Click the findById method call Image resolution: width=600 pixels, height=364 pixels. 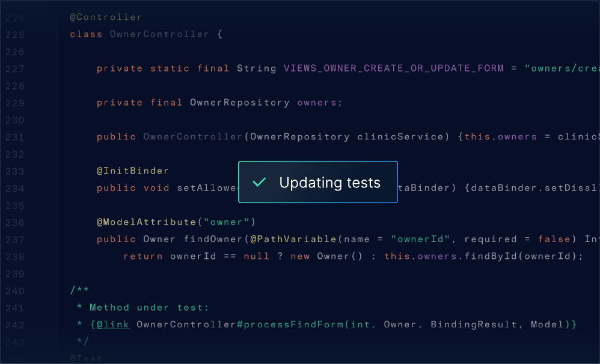(490, 256)
